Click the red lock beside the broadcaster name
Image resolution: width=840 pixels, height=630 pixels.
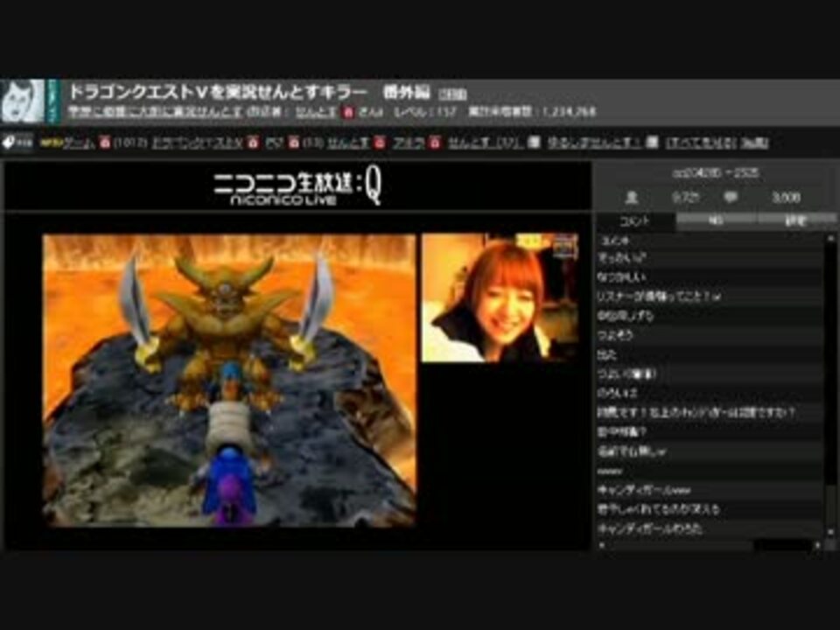tap(348, 112)
